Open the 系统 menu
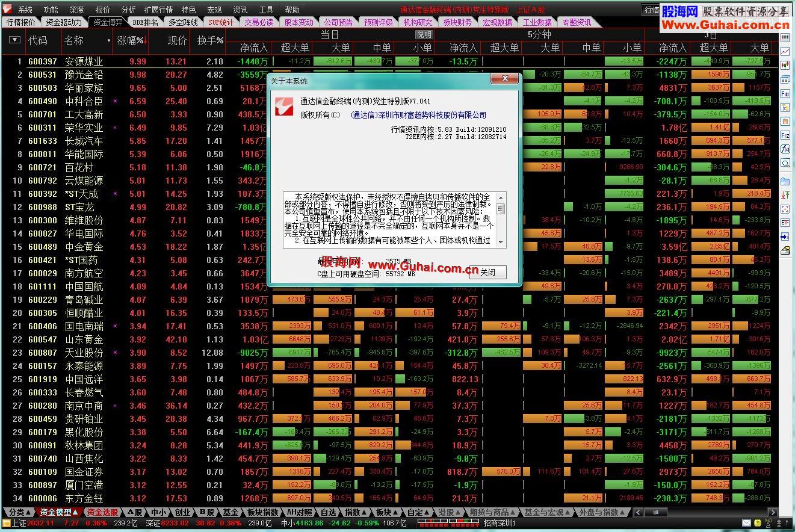The image size is (795, 532). [25, 10]
